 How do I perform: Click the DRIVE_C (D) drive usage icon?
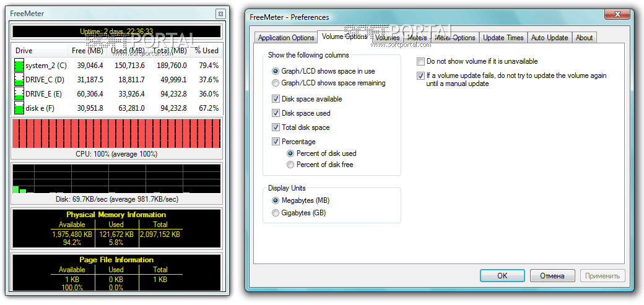point(19,80)
